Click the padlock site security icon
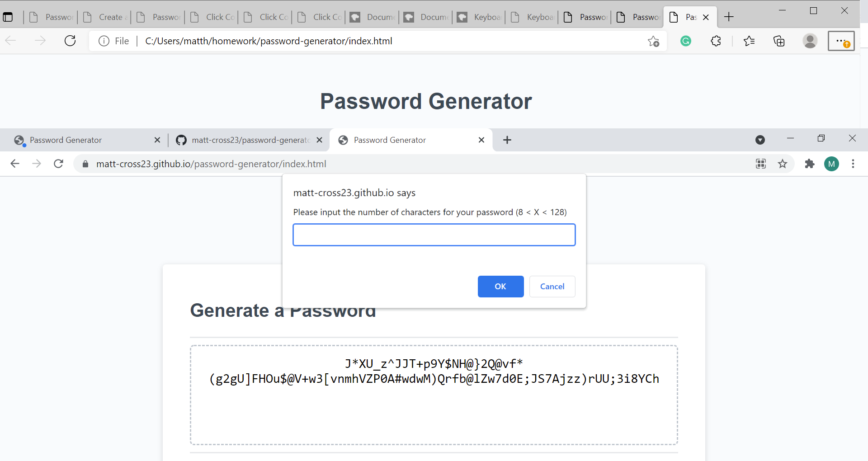The height and width of the screenshot is (461, 868). tap(85, 164)
